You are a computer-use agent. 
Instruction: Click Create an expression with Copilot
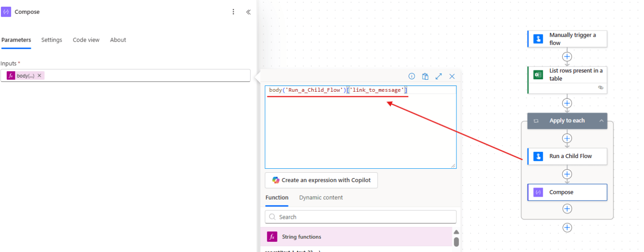(x=321, y=180)
